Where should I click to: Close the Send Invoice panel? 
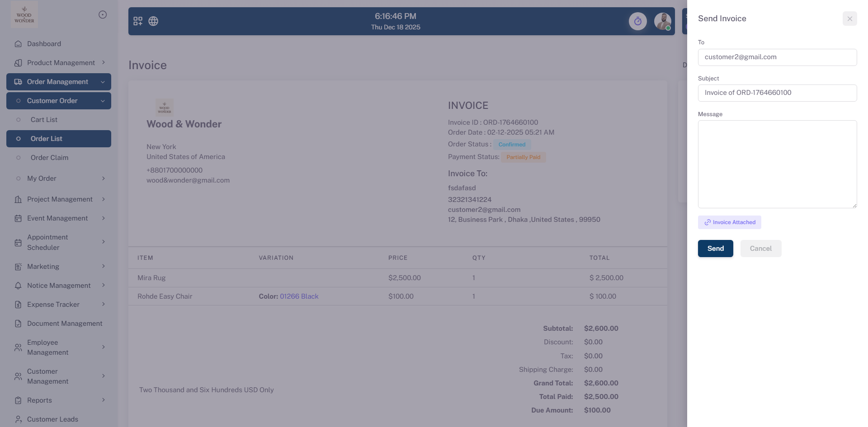849,19
